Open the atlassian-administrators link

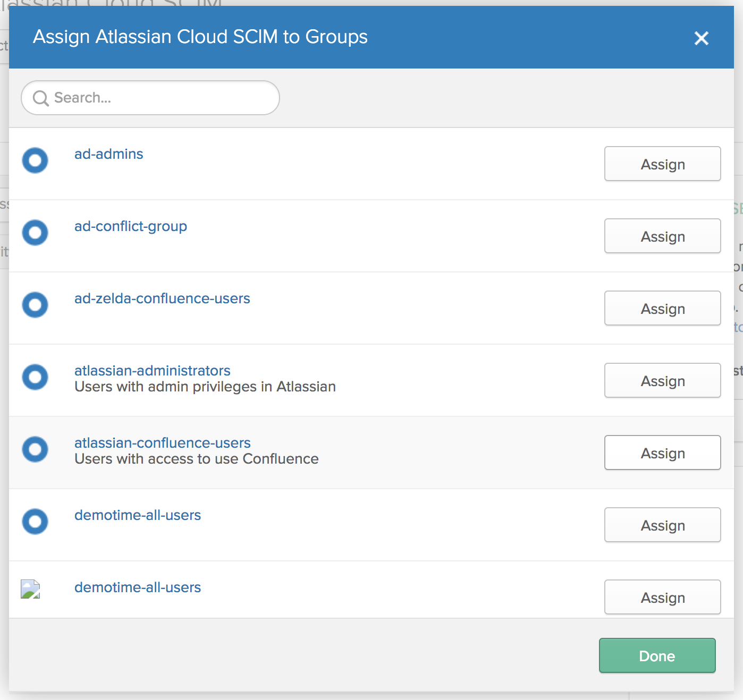(x=153, y=371)
